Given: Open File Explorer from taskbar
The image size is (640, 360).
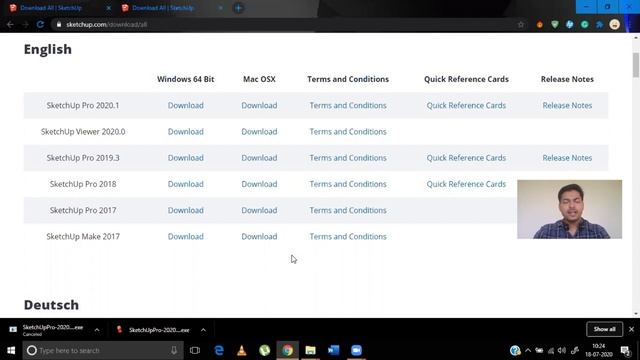Looking at the screenshot, I should tap(310, 350).
